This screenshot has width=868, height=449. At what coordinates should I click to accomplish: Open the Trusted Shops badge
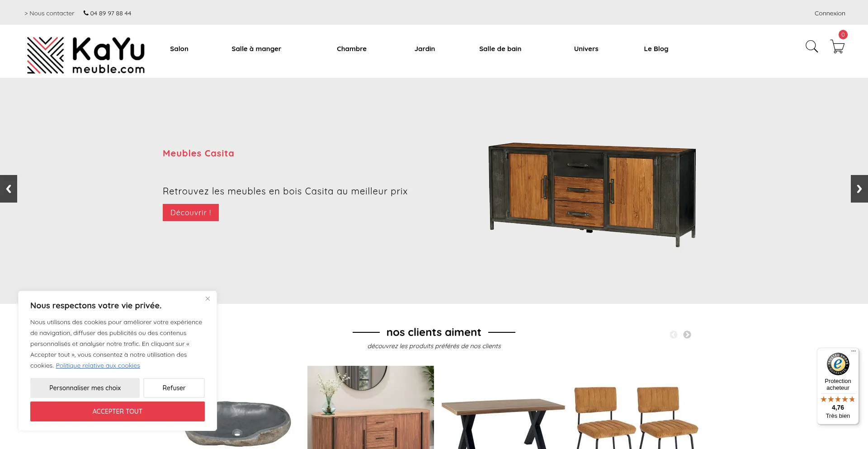click(x=838, y=386)
